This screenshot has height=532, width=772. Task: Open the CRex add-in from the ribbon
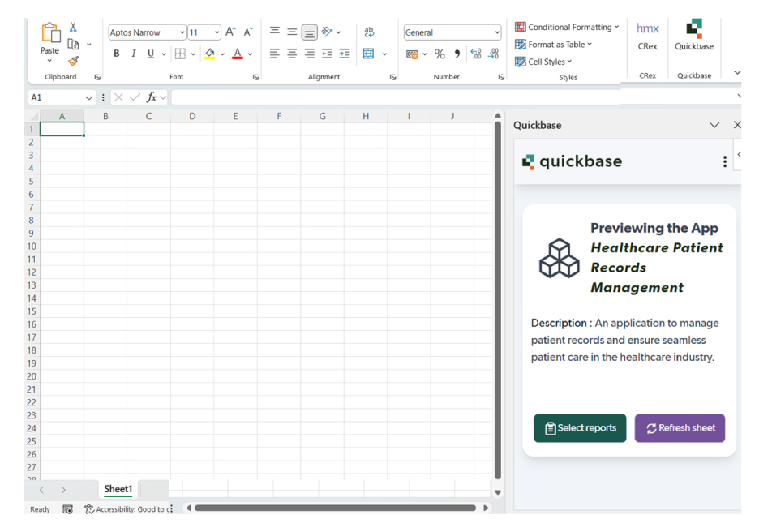(647, 36)
